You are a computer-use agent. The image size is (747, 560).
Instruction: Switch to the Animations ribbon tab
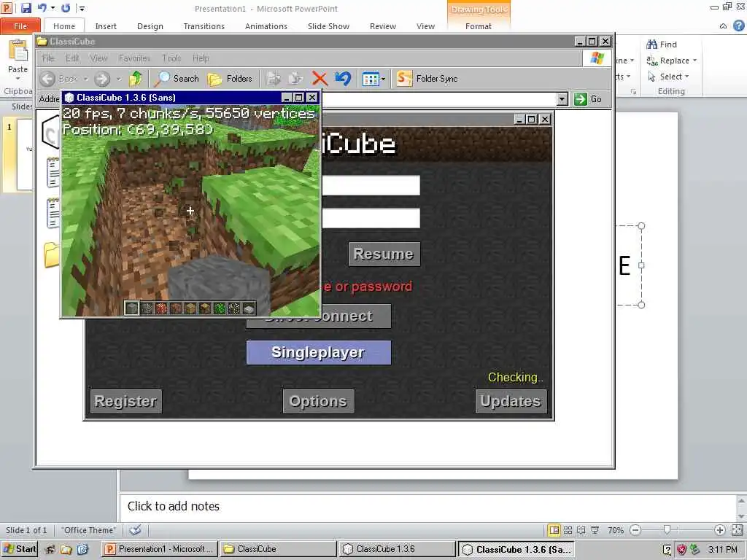[266, 26]
